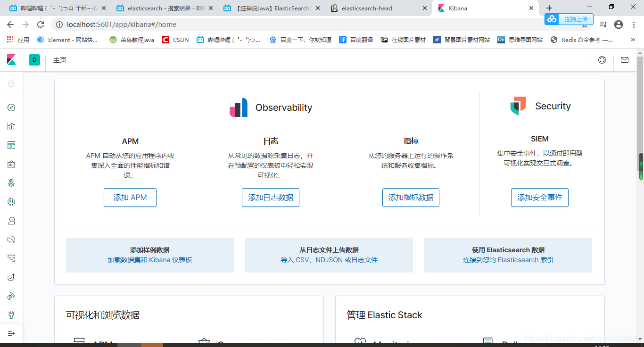Click the 添加安全事件 button
This screenshot has width=644, height=347.
tap(540, 198)
